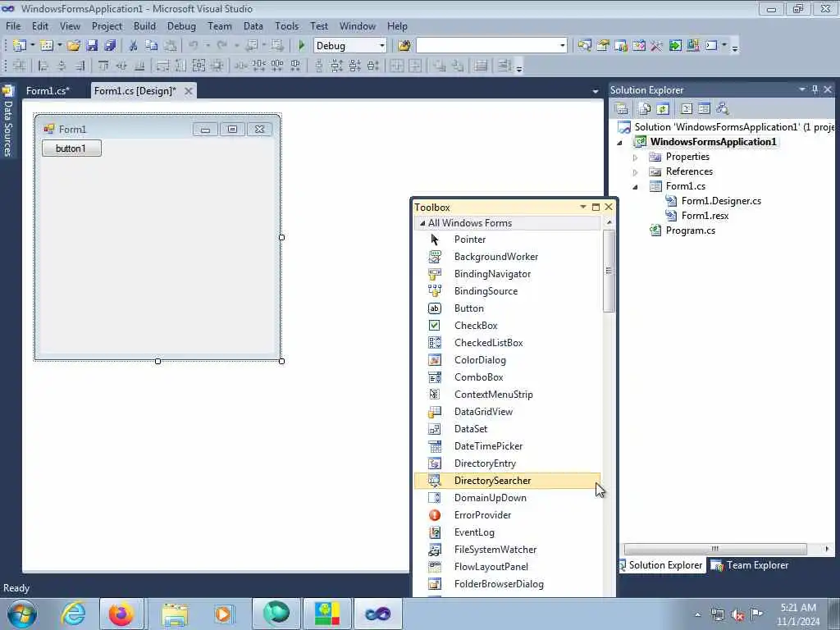Maximize the floating Toolbox window
The image size is (840, 630).
pos(596,207)
